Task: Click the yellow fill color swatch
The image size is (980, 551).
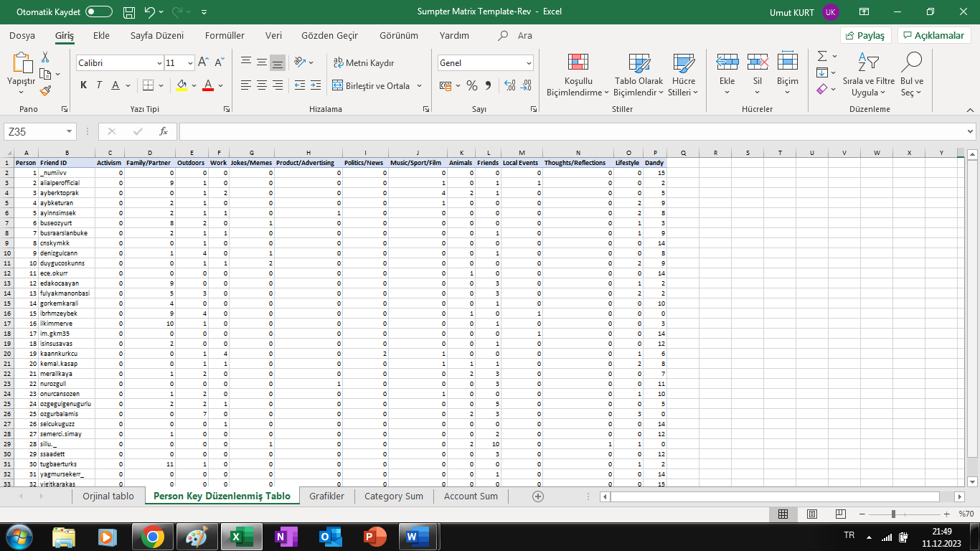Action: pyautogui.click(x=182, y=85)
